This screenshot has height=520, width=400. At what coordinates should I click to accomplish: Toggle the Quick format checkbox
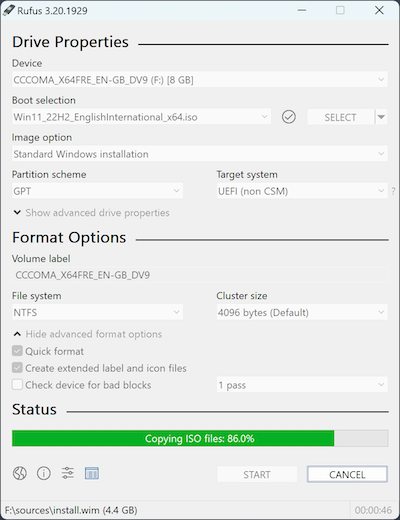(17, 351)
